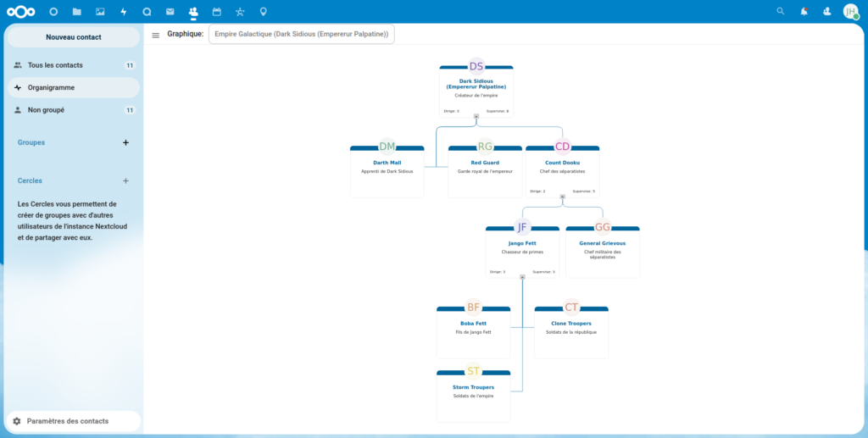The width and height of the screenshot is (868, 438).
Task: Click the Non groupé count badge
Action: pos(130,110)
